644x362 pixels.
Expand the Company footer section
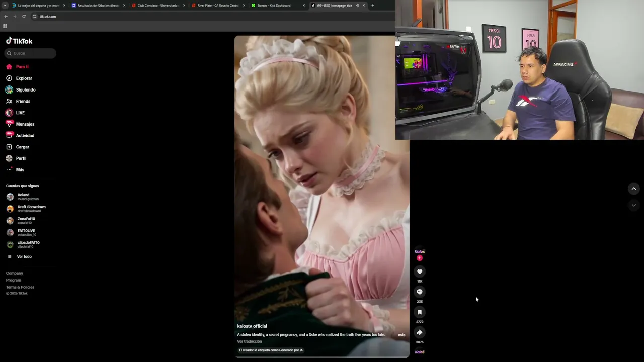tap(15, 273)
